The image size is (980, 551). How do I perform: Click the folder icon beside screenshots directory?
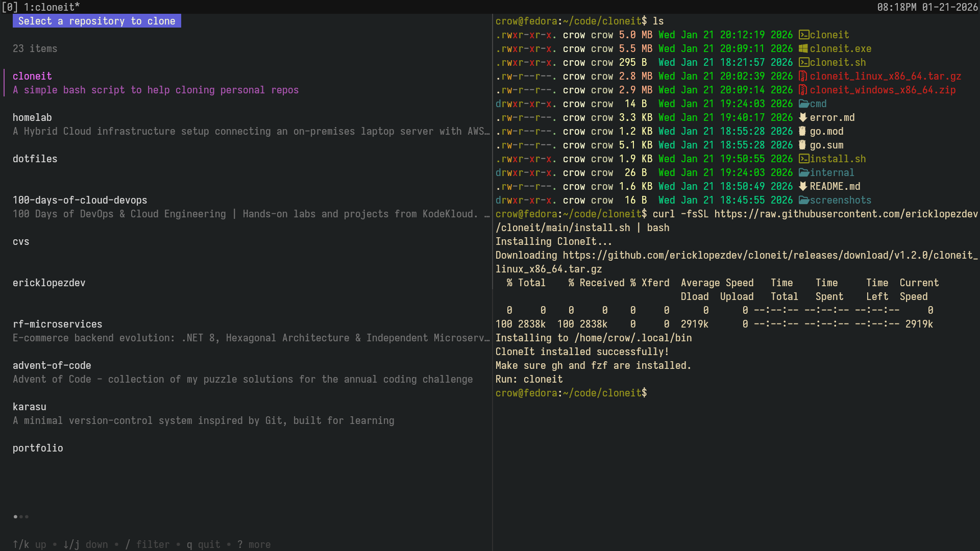[x=804, y=200]
